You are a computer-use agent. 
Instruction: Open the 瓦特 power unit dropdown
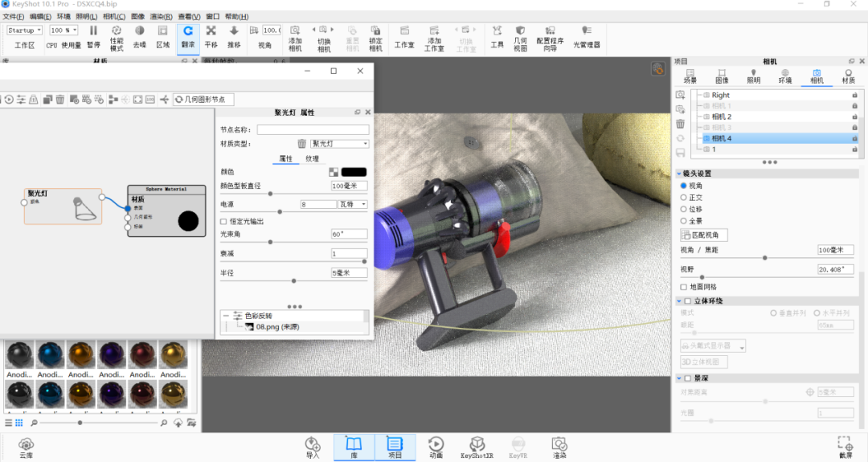[x=353, y=205]
